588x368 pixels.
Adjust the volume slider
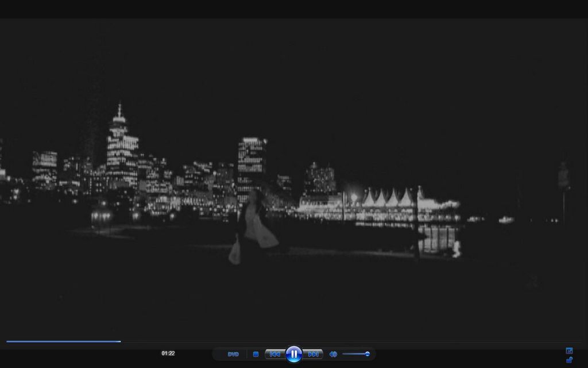pos(356,354)
